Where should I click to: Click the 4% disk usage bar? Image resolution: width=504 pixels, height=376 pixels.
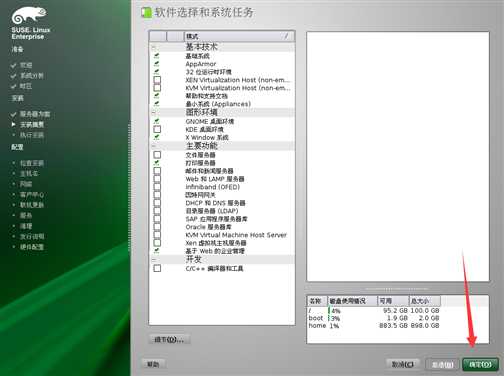335,311
